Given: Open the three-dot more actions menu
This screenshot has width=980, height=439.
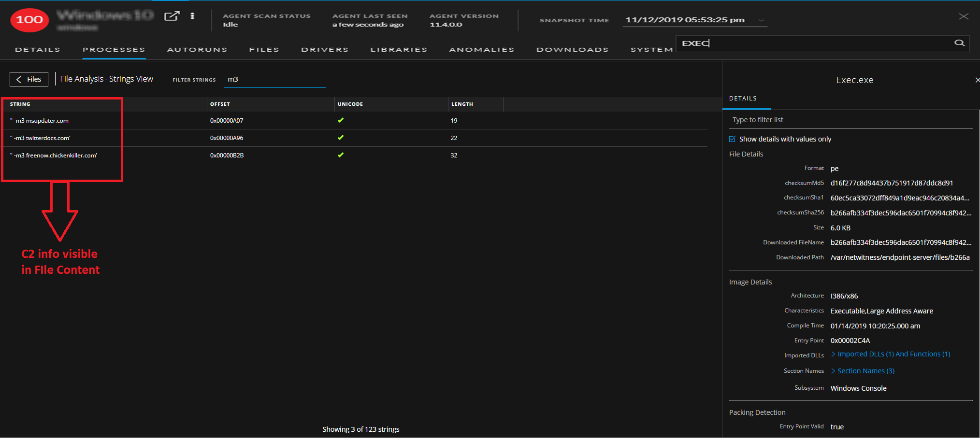Looking at the screenshot, I should 192,16.
